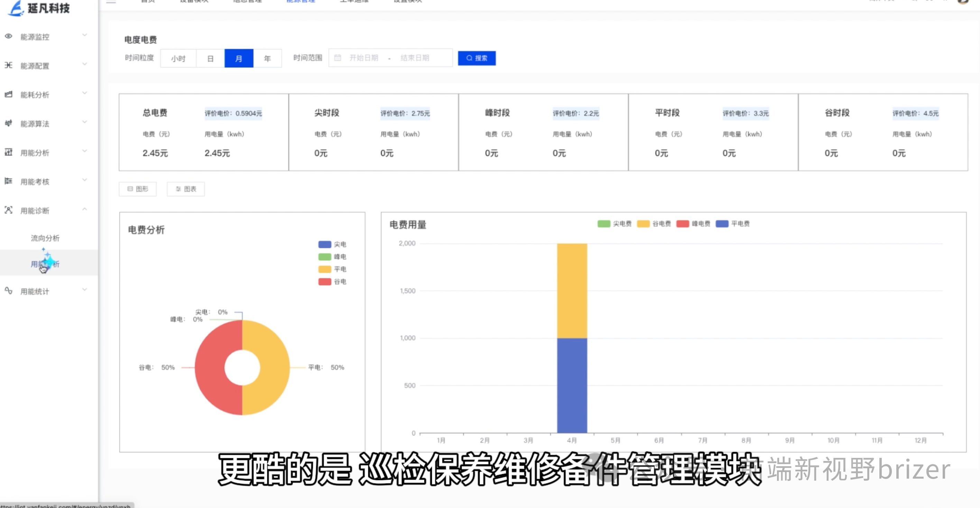
Task: Toggle 平电费 series in bar chart legend
Action: click(733, 224)
